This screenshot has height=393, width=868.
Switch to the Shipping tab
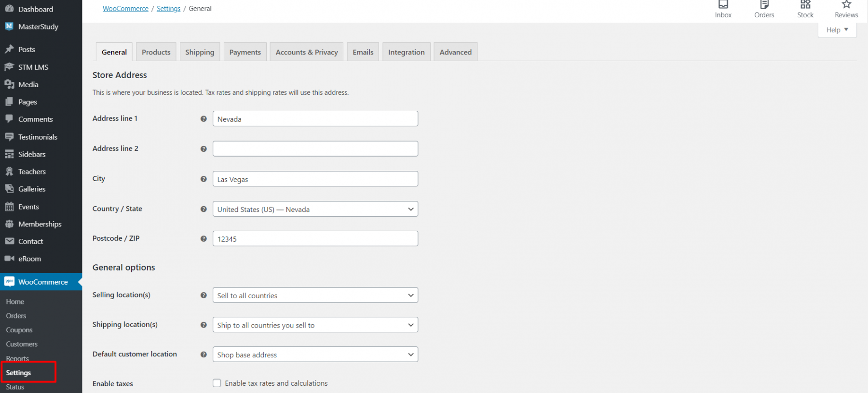point(200,52)
